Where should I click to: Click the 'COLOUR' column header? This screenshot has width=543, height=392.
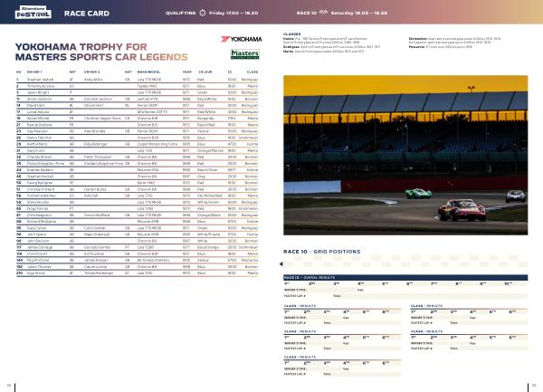pyautogui.click(x=205, y=72)
